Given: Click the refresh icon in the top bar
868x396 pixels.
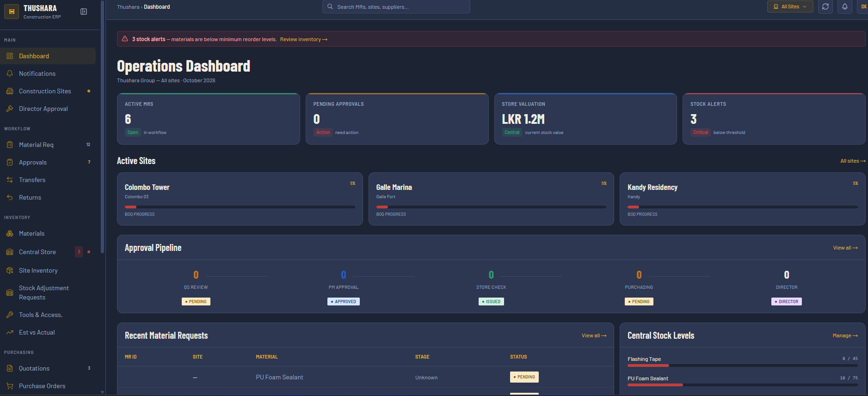Looking at the screenshot, I should pos(825,6).
